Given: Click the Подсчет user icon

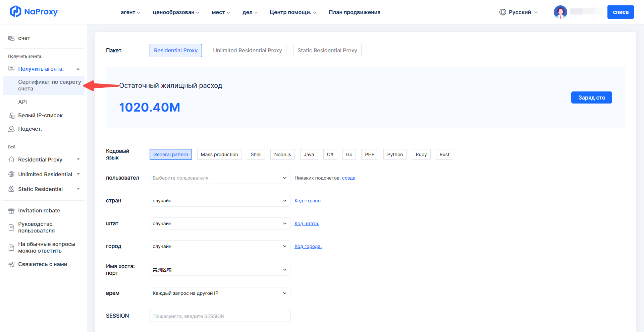Looking at the screenshot, I should tap(11, 129).
